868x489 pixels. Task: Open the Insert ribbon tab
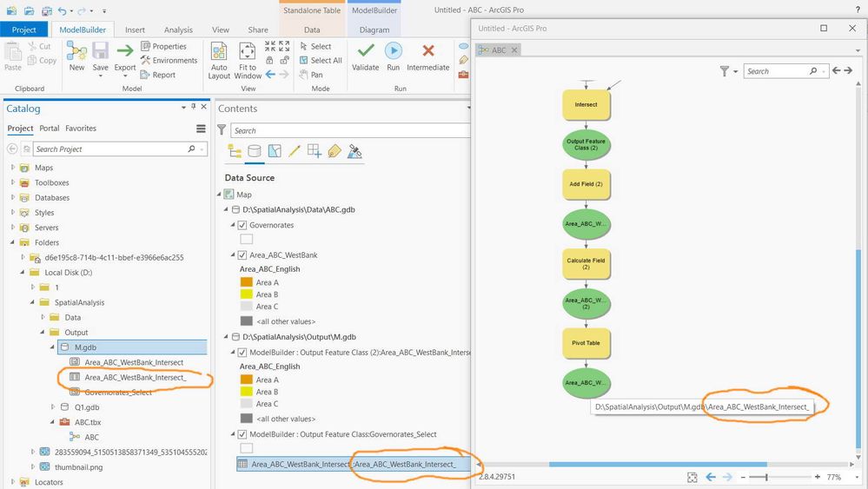[135, 30]
